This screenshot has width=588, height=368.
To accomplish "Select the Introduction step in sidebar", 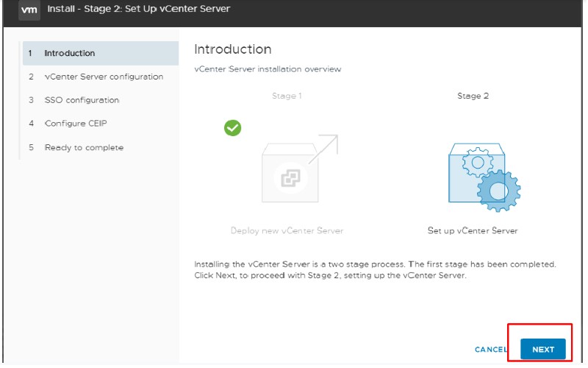I will (101, 53).
